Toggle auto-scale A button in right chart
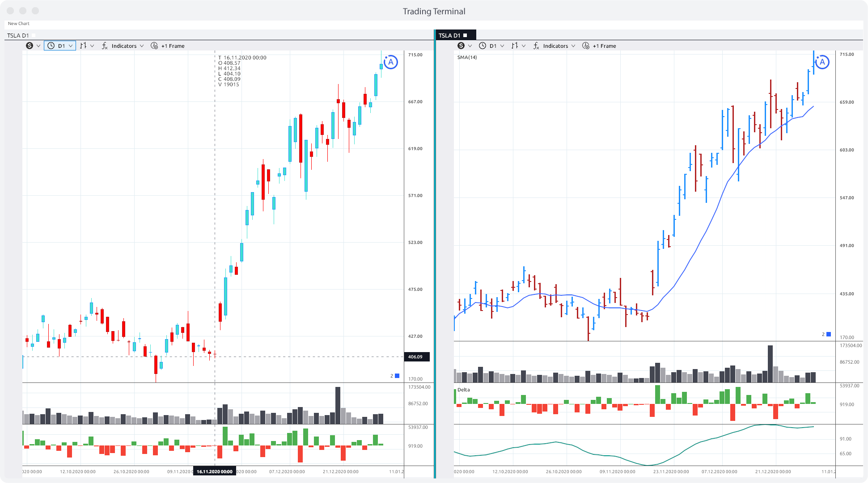 822,62
